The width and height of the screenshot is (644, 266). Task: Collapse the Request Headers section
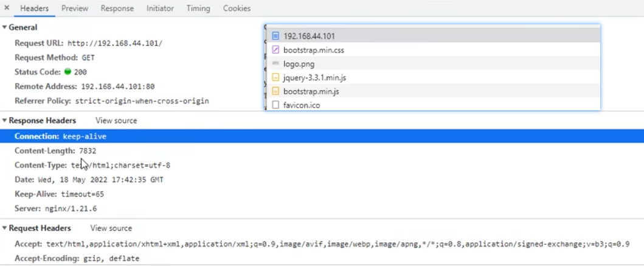click(x=5, y=228)
